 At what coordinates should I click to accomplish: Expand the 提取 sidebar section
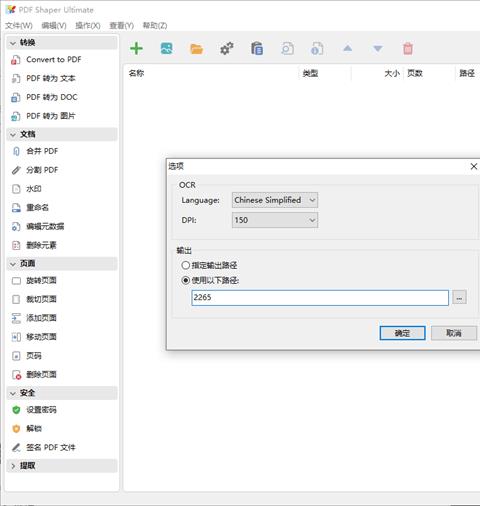coord(62,466)
